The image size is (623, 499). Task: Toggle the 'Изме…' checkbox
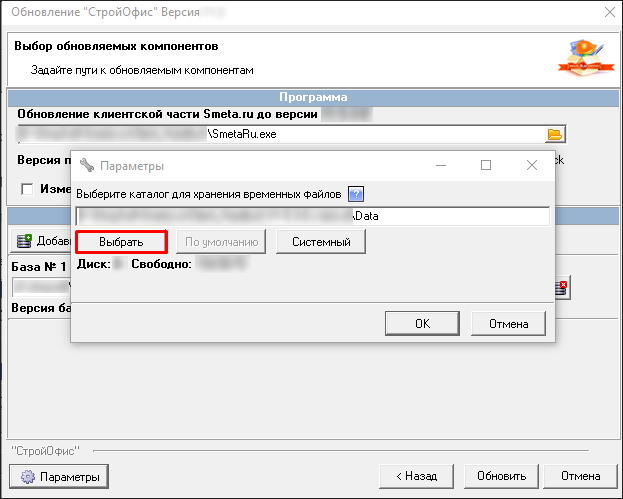(x=27, y=189)
